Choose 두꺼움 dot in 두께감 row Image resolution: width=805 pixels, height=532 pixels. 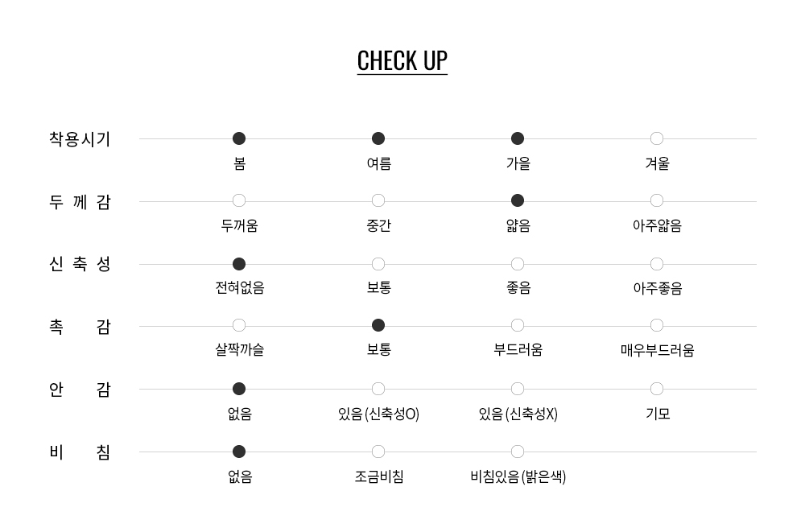pos(239,200)
